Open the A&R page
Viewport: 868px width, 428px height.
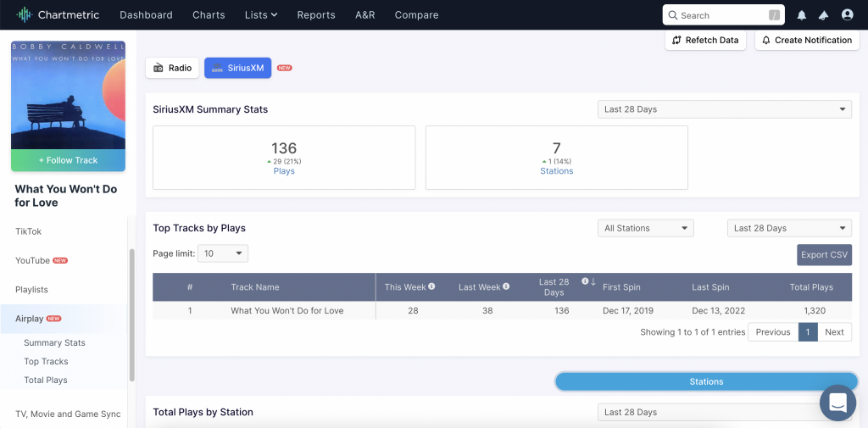pos(364,15)
